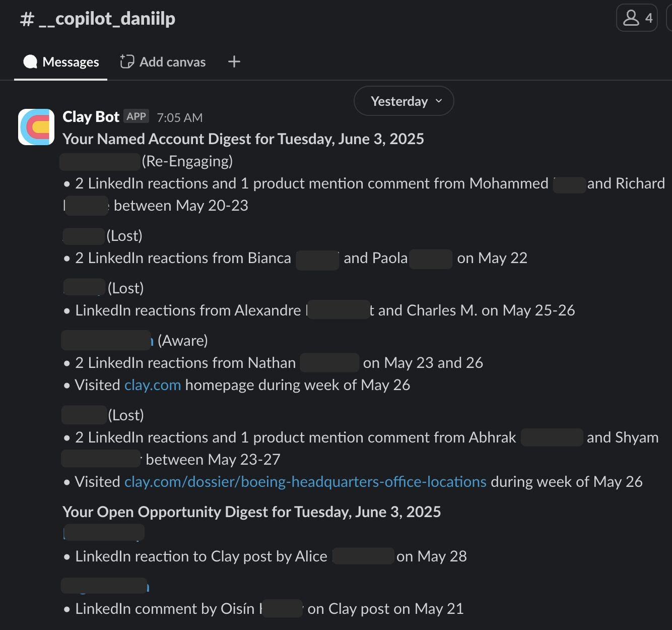Click the line mentioning Mohammed and Richard
Viewport: 672px width, 630px height.
click(364, 195)
